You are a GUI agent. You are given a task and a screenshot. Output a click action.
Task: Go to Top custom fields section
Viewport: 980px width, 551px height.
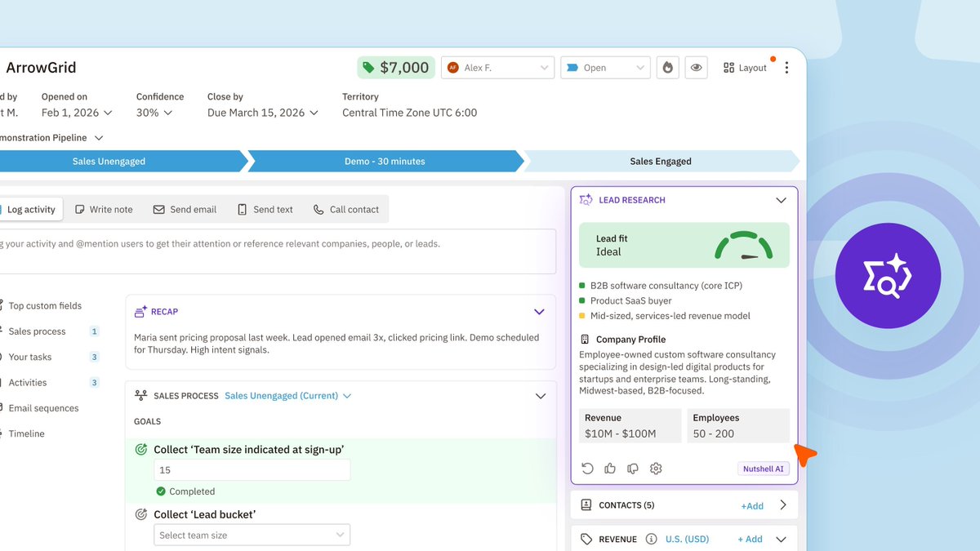point(45,306)
